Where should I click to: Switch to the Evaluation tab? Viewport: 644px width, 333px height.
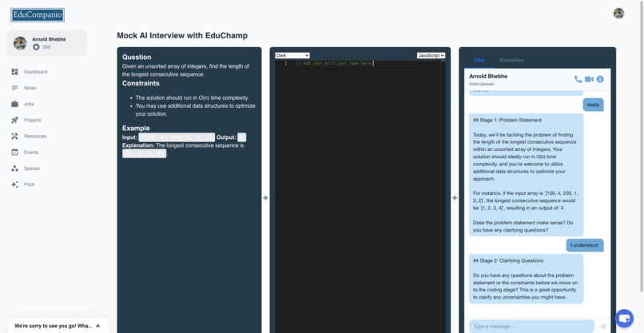point(511,60)
